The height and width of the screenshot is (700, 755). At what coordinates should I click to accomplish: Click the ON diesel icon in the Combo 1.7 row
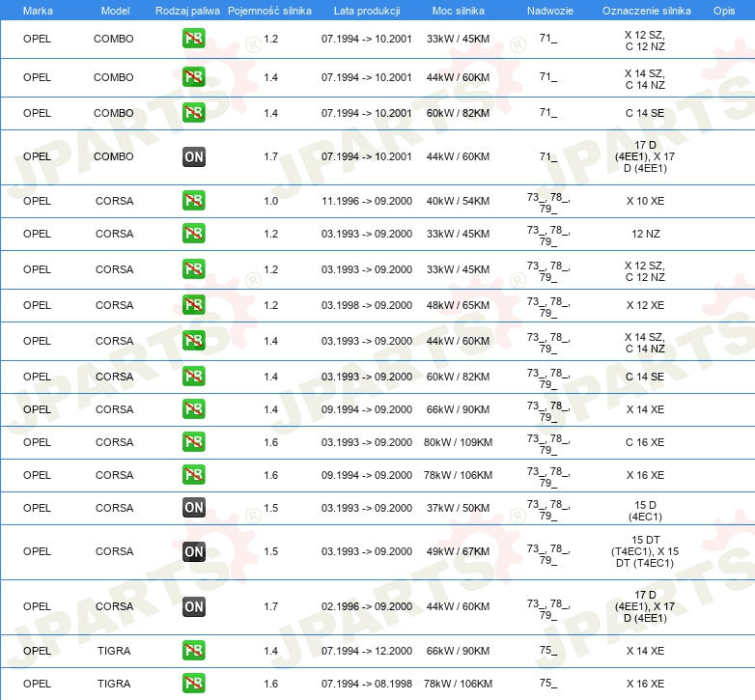[193, 156]
